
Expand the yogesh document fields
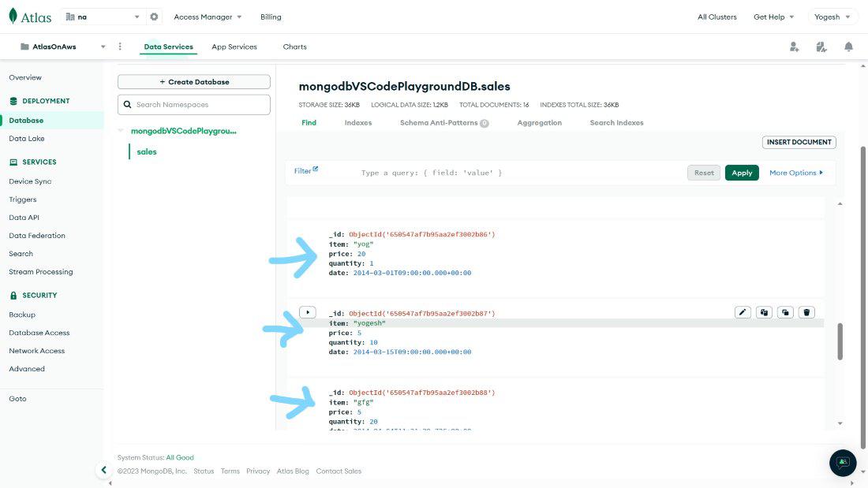click(x=308, y=313)
